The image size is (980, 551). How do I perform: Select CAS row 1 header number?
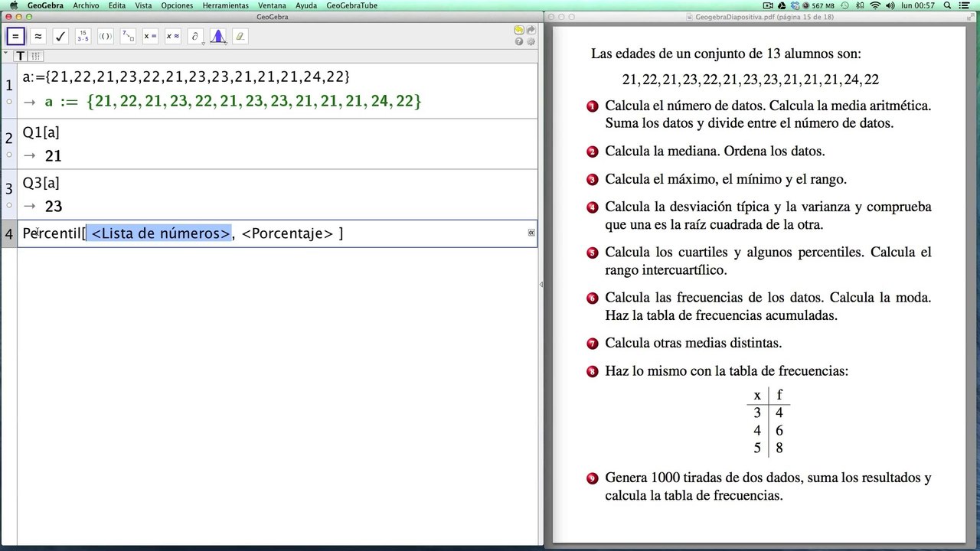[x=8, y=85]
